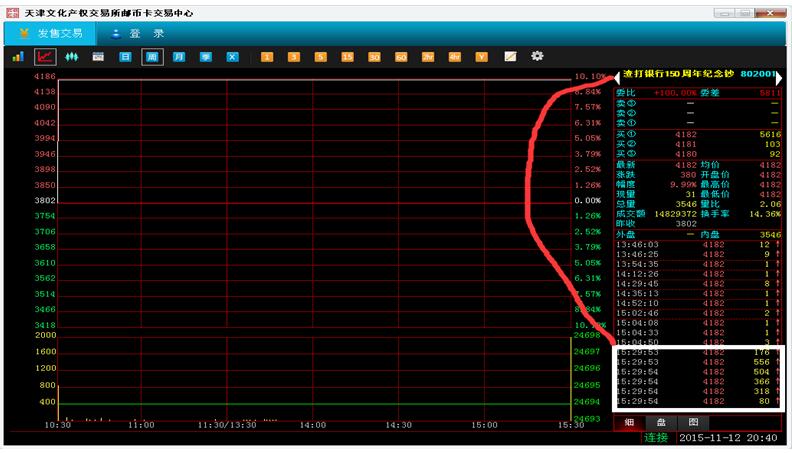The height and width of the screenshot is (453, 792).
Task: Toggle the weekly (周) period button
Action: [x=152, y=57]
